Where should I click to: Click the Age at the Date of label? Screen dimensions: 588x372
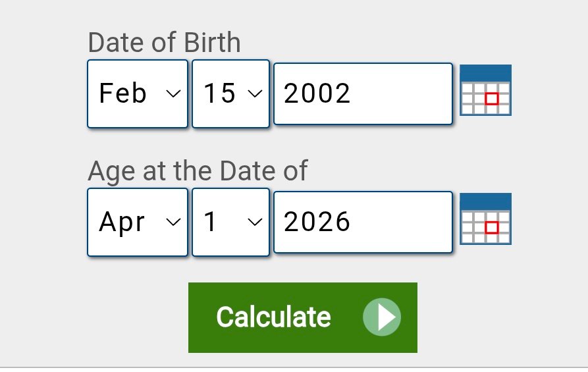click(x=198, y=171)
